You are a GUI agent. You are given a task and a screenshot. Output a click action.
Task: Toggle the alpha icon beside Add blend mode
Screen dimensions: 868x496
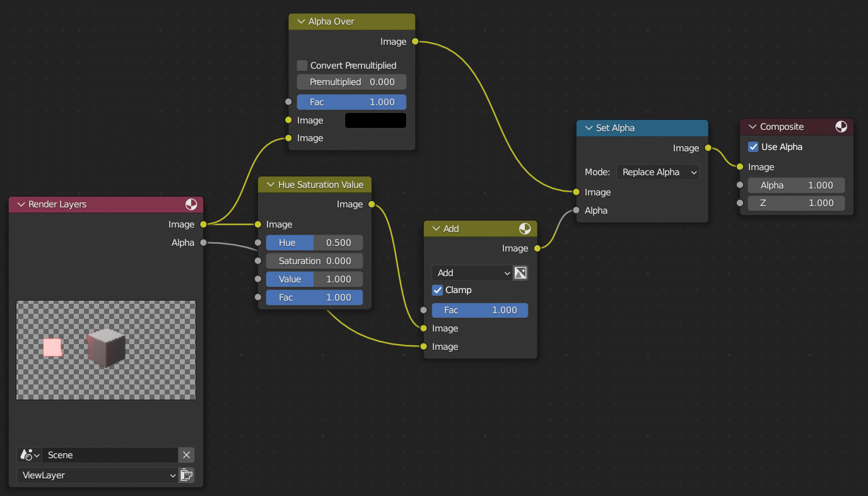click(520, 273)
